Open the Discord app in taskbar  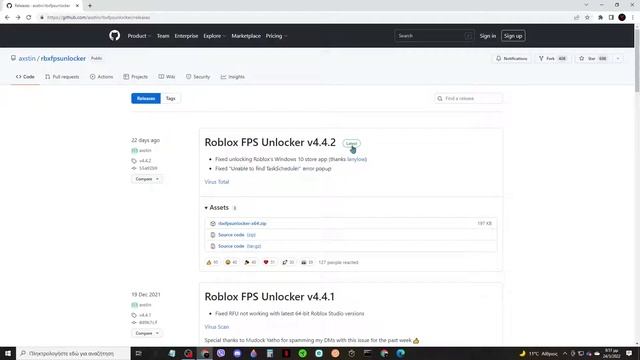238,353
